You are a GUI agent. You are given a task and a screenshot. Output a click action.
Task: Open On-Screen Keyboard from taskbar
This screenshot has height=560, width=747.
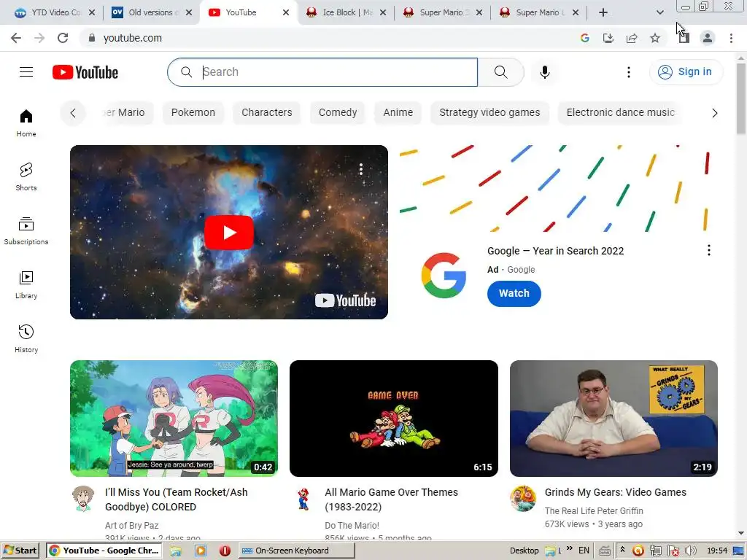(296, 551)
